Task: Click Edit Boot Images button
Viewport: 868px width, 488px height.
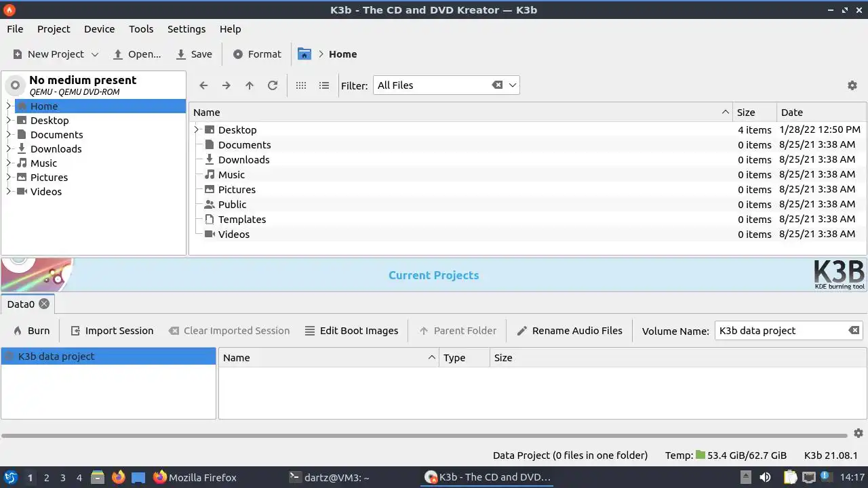Action: (x=351, y=331)
